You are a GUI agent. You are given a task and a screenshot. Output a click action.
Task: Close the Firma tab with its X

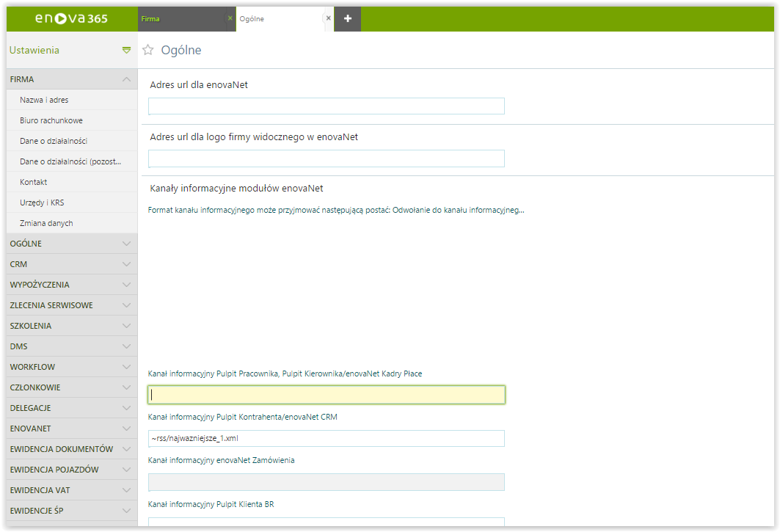click(x=230, y=18)
